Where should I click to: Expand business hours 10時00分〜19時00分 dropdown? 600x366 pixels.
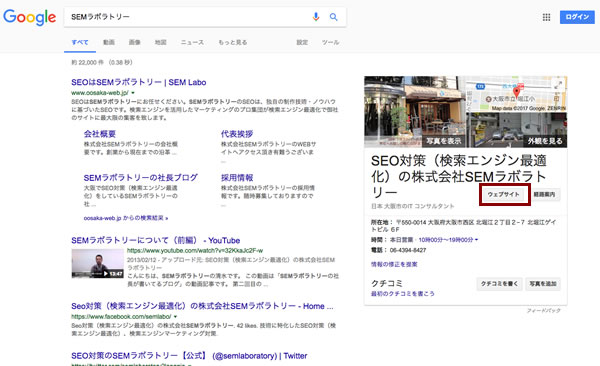[x=448, y=240]
